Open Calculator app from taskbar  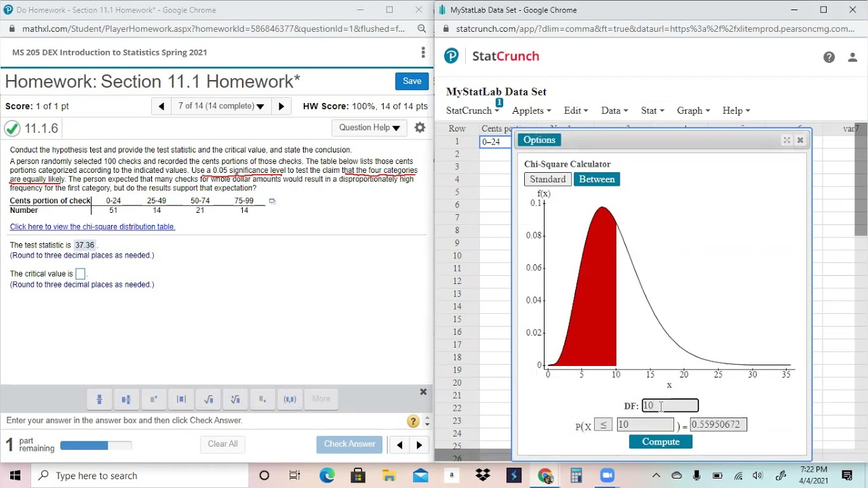coord(576,475)
